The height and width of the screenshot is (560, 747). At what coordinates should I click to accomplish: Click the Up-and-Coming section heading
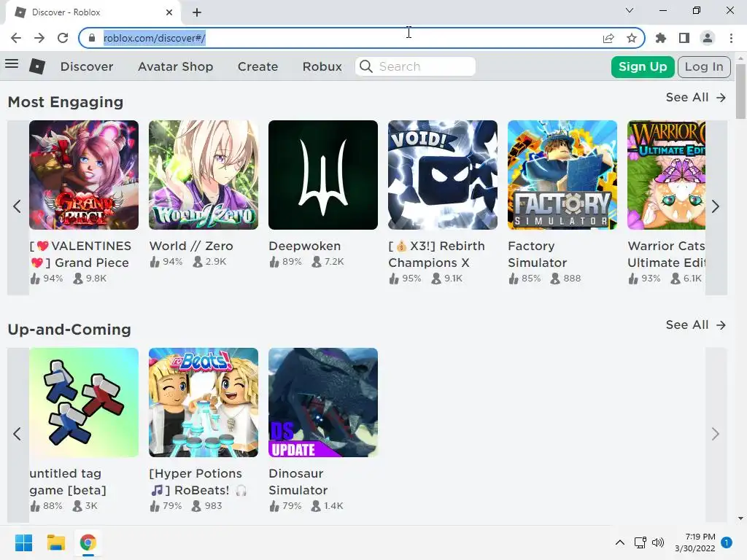(69, 330)
